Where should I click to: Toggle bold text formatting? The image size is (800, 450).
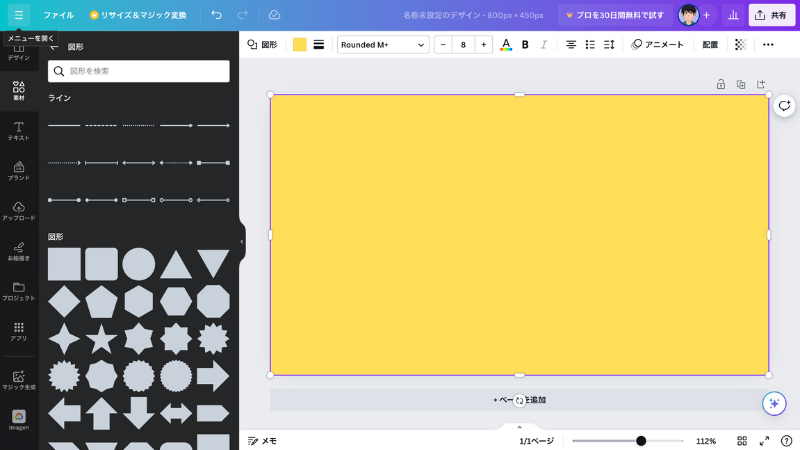tap(525, 45)
